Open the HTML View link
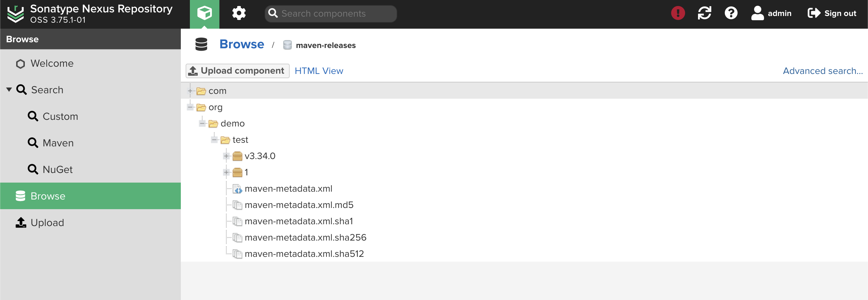Screen dimensions: 868x300 319,71
